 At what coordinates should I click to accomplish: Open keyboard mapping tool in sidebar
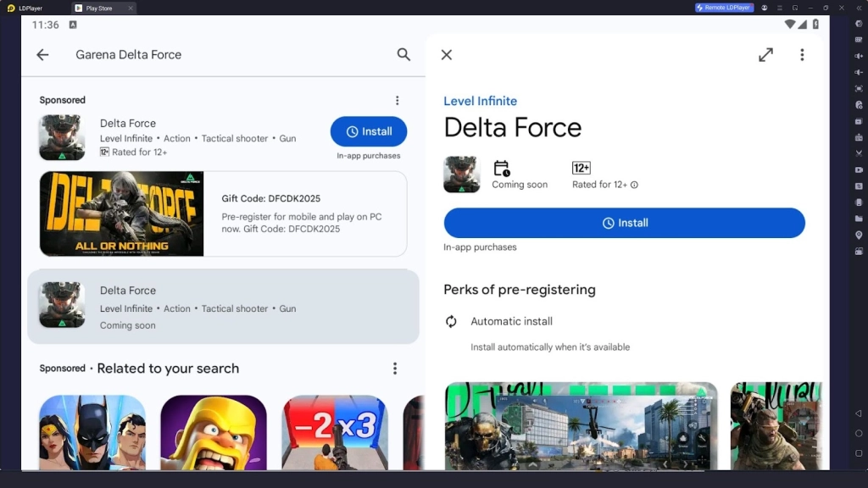click(859, 40)
